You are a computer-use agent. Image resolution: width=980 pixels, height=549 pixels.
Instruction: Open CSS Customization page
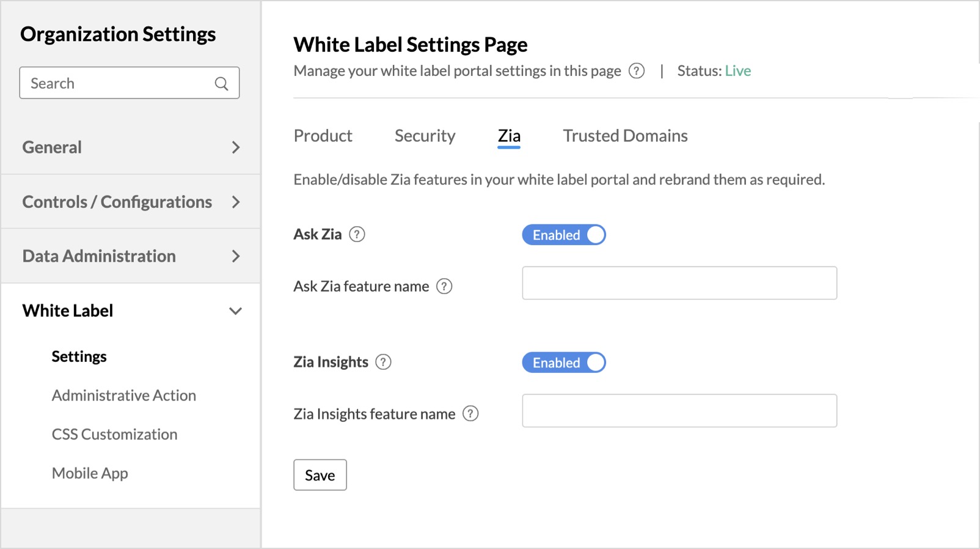[115, 434]
